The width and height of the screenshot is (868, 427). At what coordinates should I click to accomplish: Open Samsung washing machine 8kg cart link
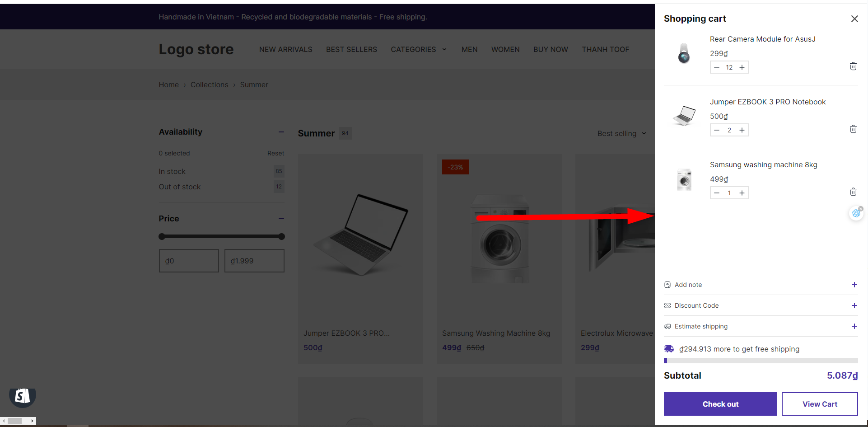coord(764,164)
